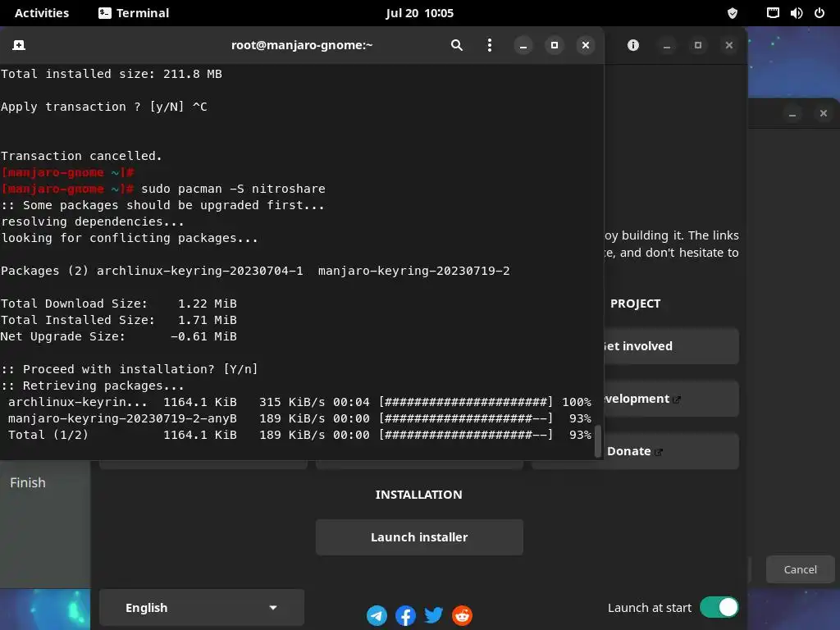
Task: Toggle the Launch at start switch
Action: click(719, 608)
